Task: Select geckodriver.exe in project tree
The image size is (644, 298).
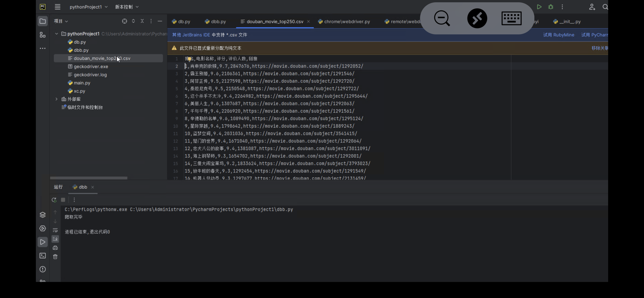Action: (108, 66)
